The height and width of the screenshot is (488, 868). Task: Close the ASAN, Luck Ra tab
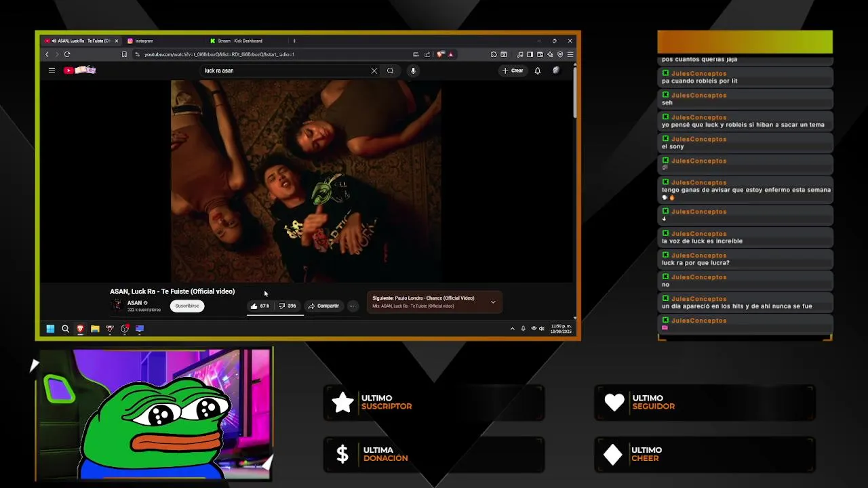[x=116, y=41]
